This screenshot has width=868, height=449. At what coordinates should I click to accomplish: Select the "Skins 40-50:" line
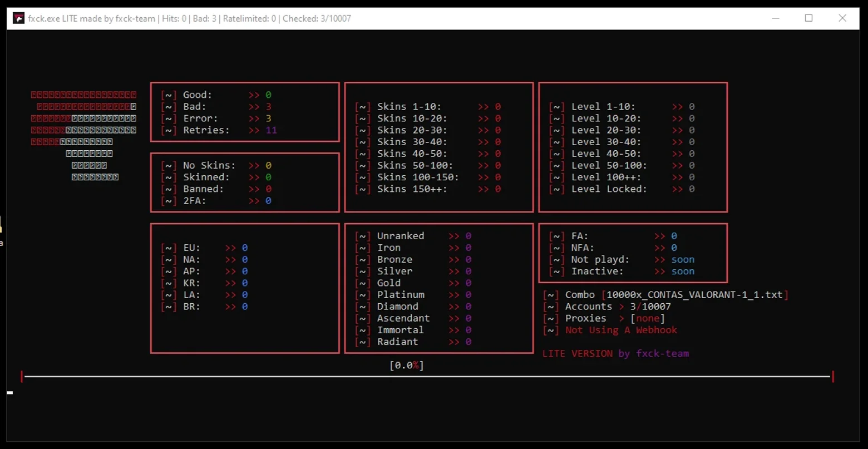click(x=428, y=154)
